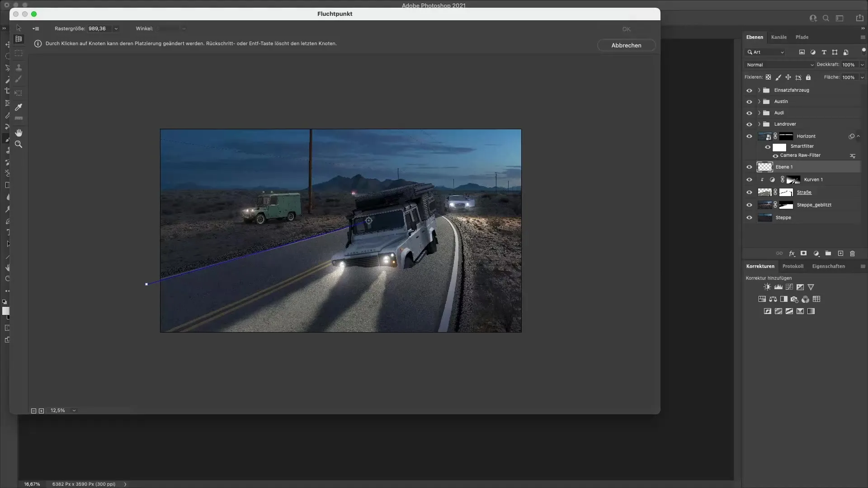Image resolution: width=868 pixels, height=488 pixels.
Task: Toggle visibility of Steppe layer
Action: click(749, 218)
